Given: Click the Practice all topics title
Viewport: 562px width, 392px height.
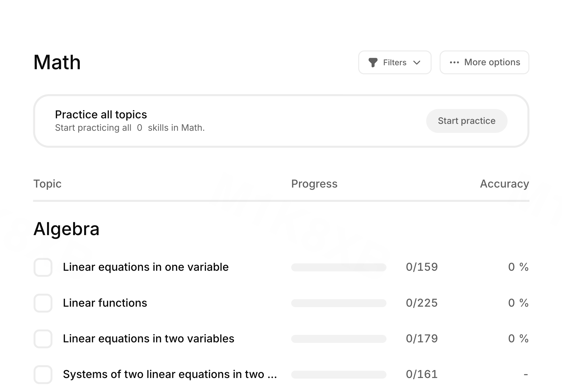Looking at the screenshot, I should (x=101, y=115).
